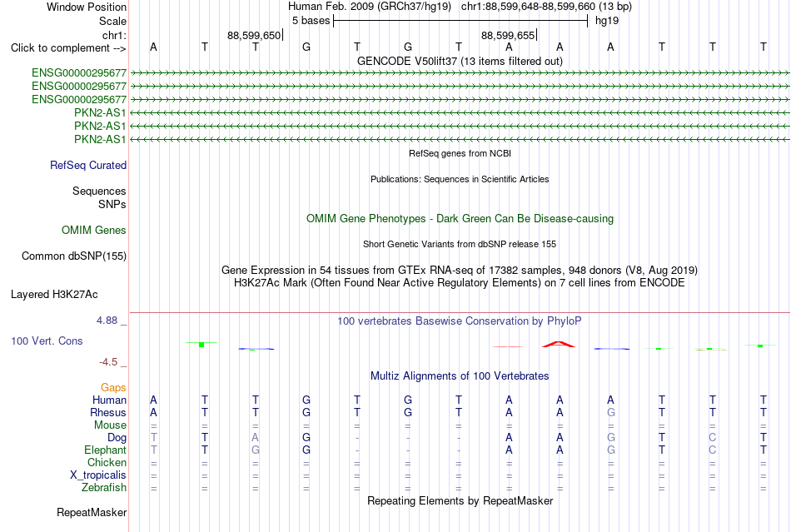The height and width of the screenshot is (532, 791).
Task: Open the 'GENCODE V50lift37 (13 items filtered out)' track title
Action: (x=460, y=61)
